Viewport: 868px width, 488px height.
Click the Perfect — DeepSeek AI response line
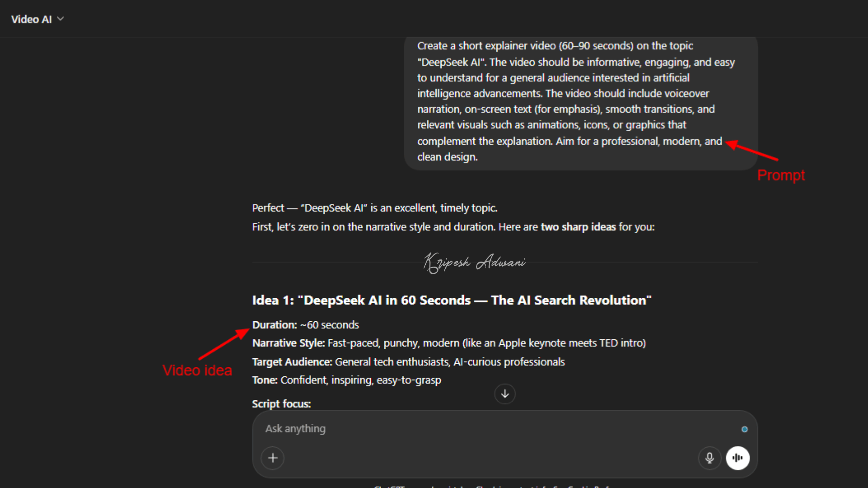click(x=374, y=208)
